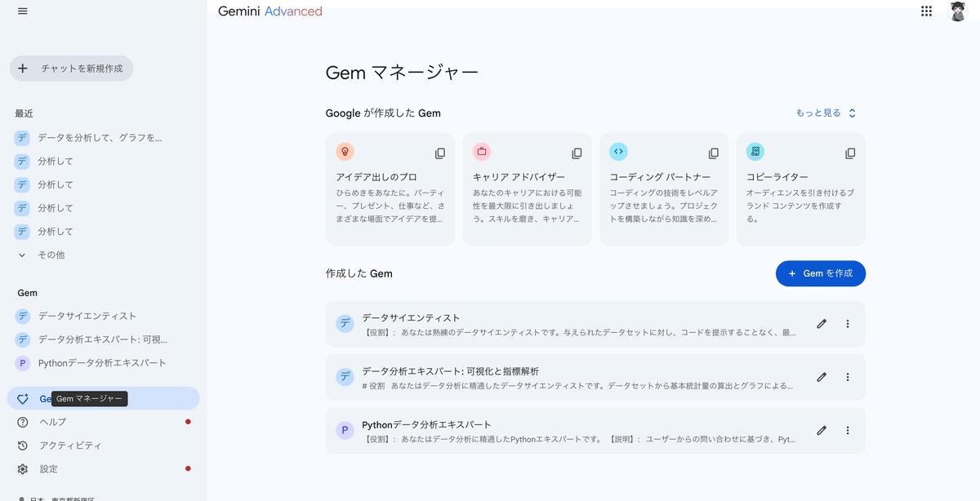
Task: Click the Gem manager heart icon in sidebar
Action: pyautogui.click(x=23, y=398)
